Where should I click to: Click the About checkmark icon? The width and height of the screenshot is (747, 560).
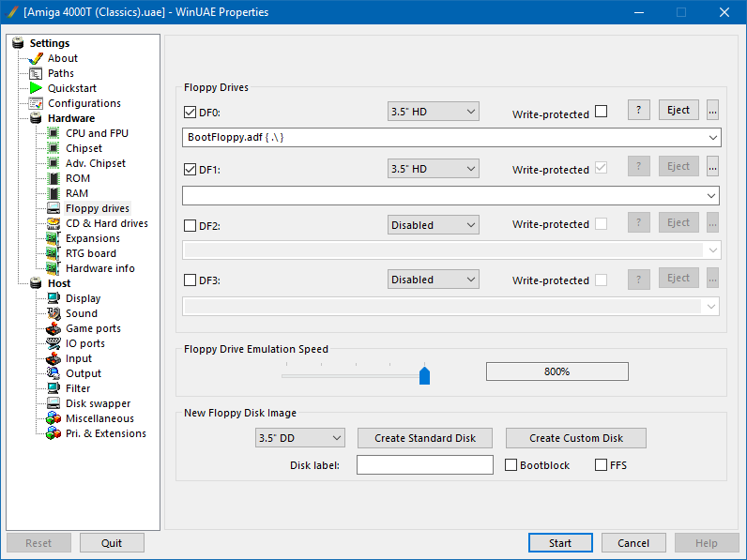pyautogui.click(x=37, y=58)
